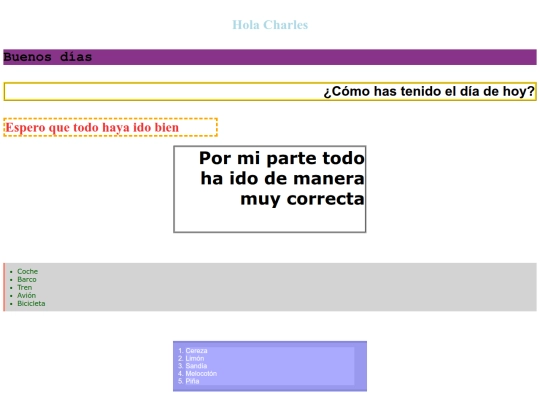The height and width of the screenshot is (405, 540).
Task: Click the '5. Piña' list item
Action: 189,381
